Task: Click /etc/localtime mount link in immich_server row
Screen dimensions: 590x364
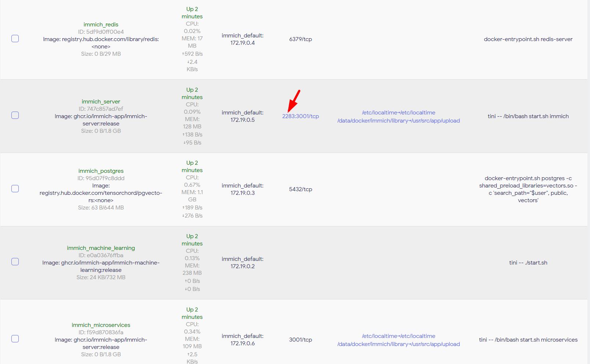Action: [x=399, y=113]
